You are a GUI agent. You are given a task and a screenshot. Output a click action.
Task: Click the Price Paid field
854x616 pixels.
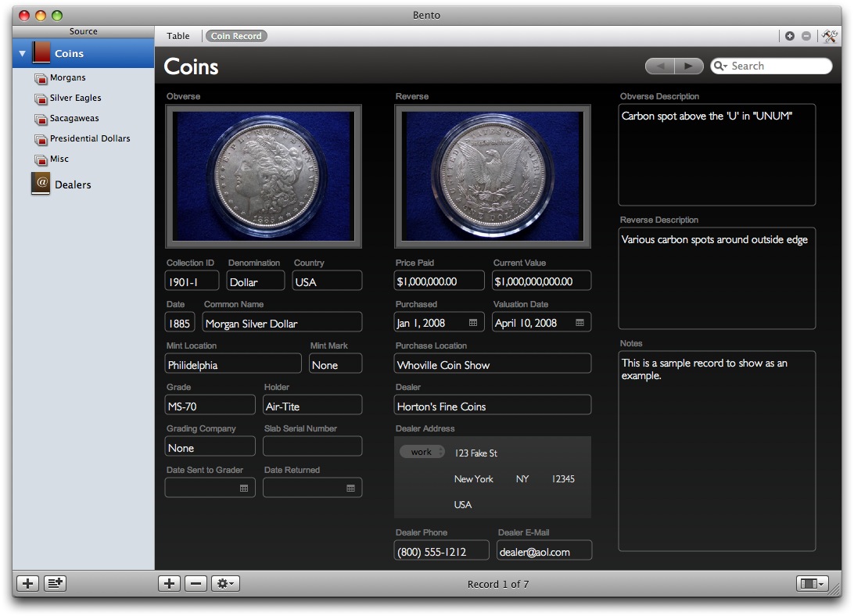[x=439, y=281]
